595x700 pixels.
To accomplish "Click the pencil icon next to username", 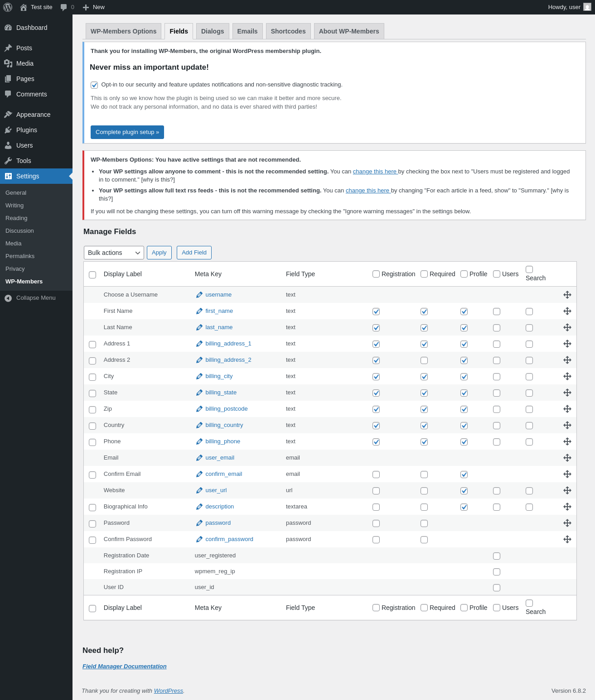I will (x=199, y=295).
